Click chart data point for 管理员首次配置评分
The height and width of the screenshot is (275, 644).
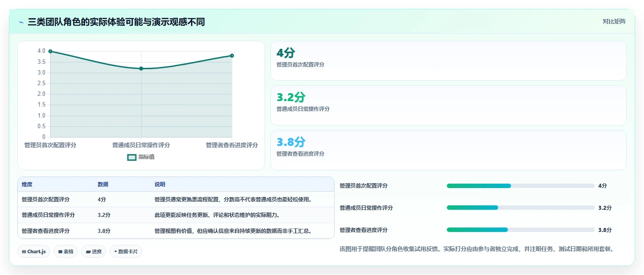coord(51,51)
